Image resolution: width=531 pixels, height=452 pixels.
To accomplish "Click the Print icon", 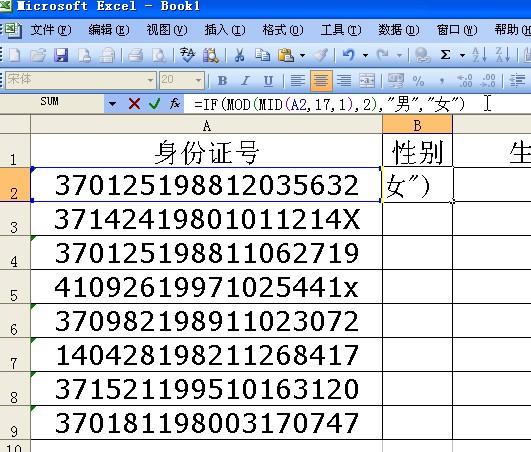I will click(135, 55).
